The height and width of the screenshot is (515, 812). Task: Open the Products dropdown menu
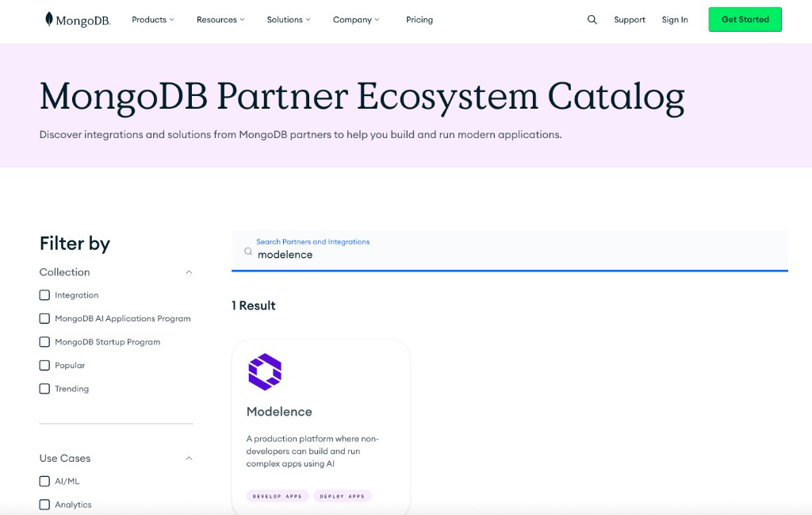click(x=153, y=20)
